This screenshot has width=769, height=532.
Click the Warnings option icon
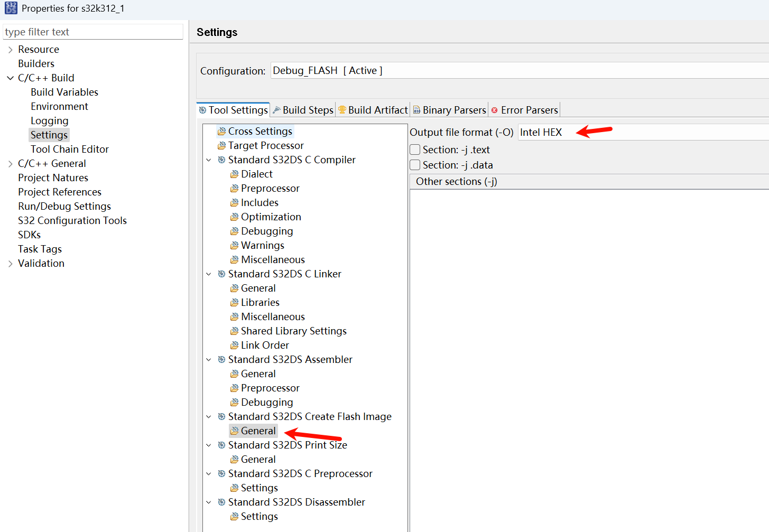[x=235, y=245]
